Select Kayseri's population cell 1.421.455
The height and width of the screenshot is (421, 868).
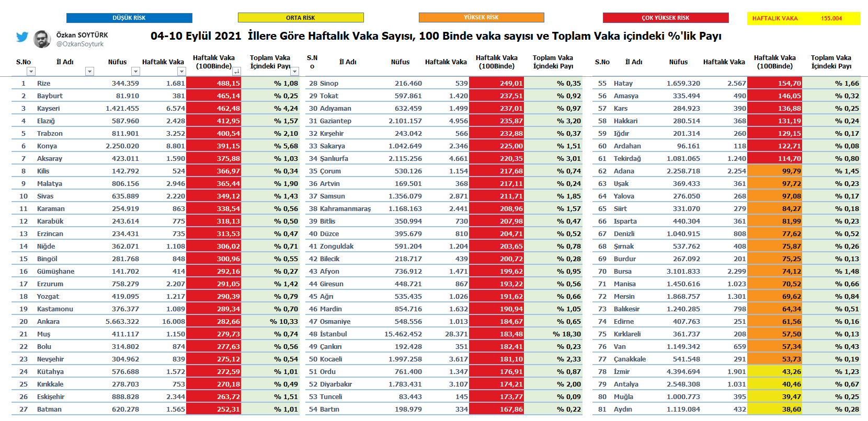122,108
